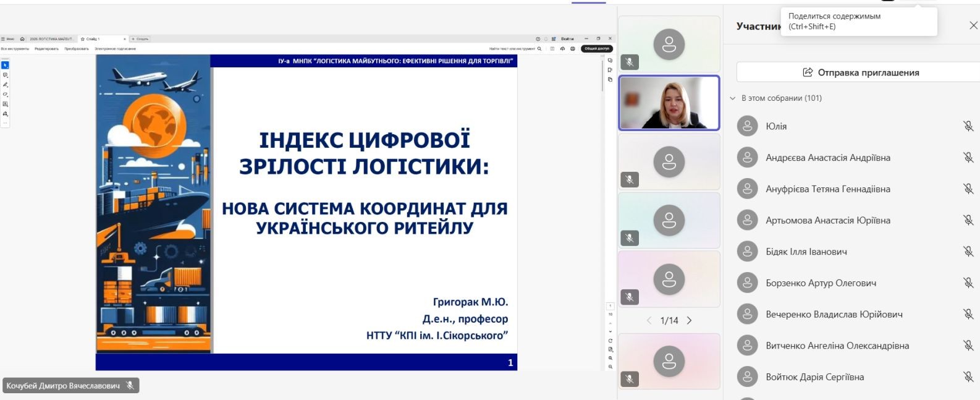This screenshot has height=400, width=980.
Task: Open the Acrobat home icon
Action: (22, 39)
